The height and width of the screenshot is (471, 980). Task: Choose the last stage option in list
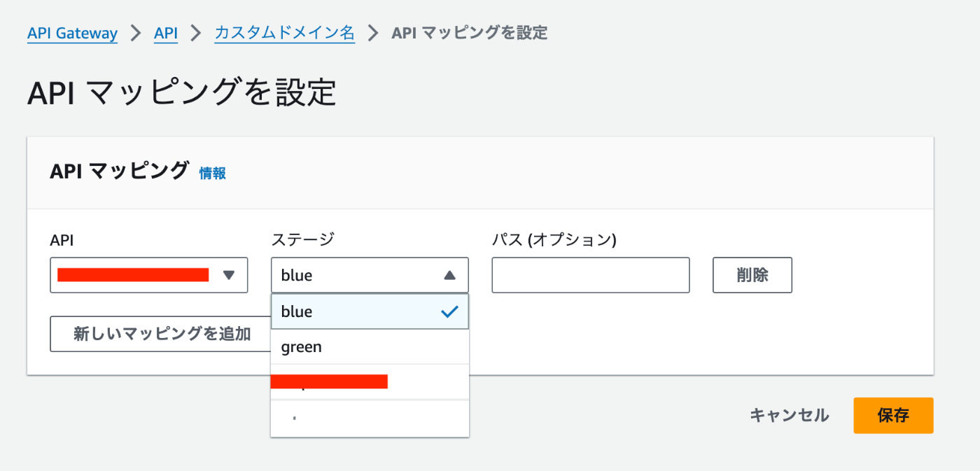[370, 419]
